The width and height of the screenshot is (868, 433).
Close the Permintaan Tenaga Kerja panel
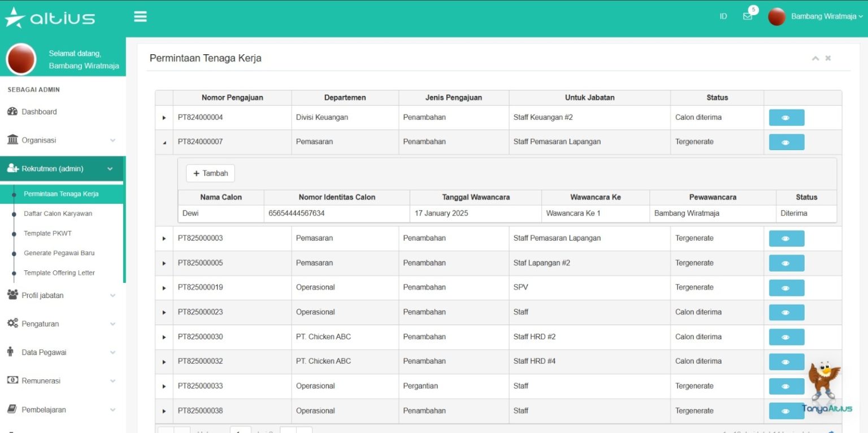[x=828, y=58]
